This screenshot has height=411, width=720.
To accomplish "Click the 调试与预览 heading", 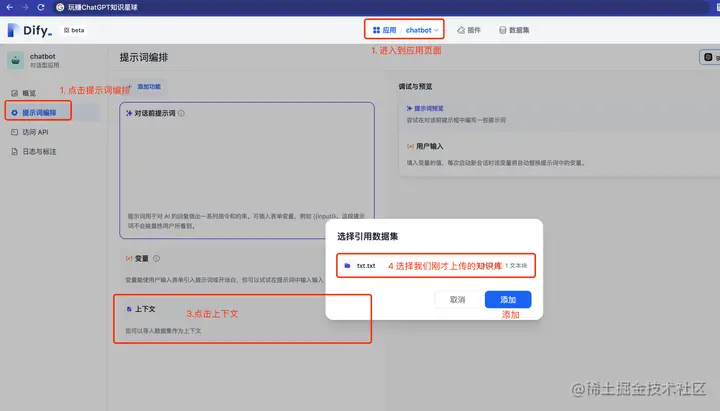I will click(415, 86).
